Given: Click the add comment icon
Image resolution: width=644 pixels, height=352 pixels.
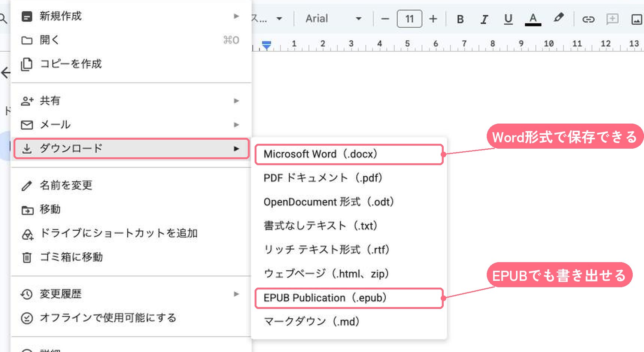Looking at the screenshot, I should (x=612, y=19).
